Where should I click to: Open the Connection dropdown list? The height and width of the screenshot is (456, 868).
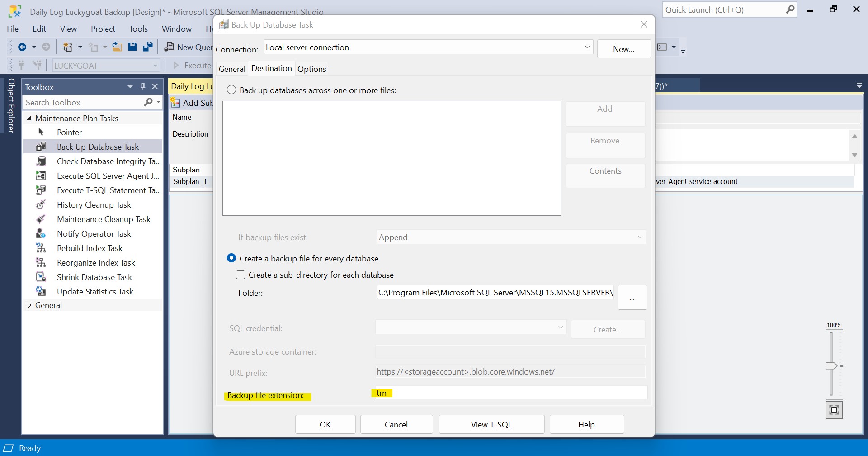click(x=587, y=47)
